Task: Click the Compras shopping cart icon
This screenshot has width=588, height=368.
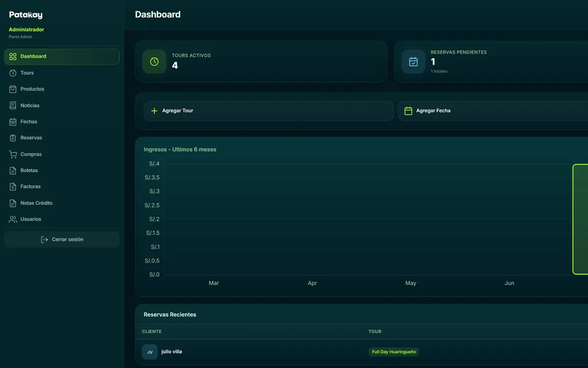Action: click(13, 154)
